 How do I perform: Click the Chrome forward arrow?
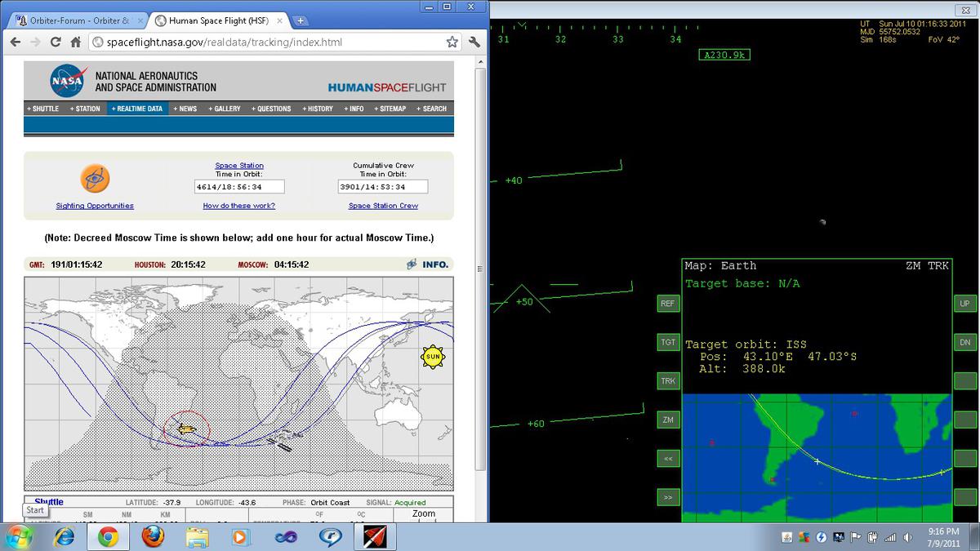click(x=36, y=42)
